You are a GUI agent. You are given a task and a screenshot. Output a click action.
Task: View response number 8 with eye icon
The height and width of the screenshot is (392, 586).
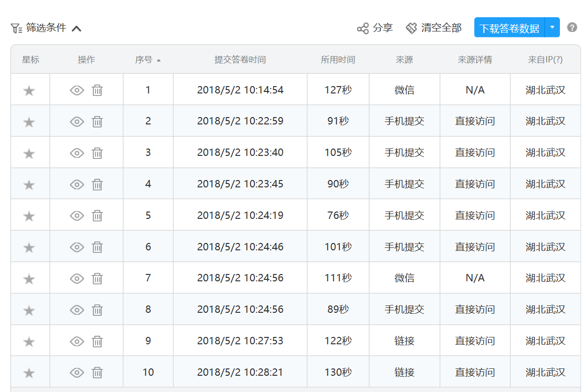77,310
